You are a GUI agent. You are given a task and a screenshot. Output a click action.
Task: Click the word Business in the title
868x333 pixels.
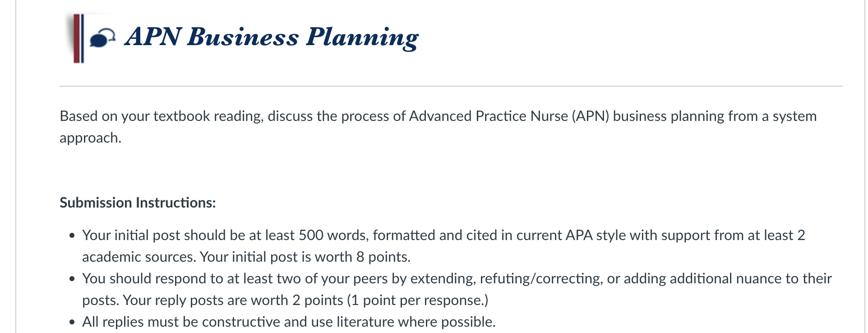coord(243,37)
